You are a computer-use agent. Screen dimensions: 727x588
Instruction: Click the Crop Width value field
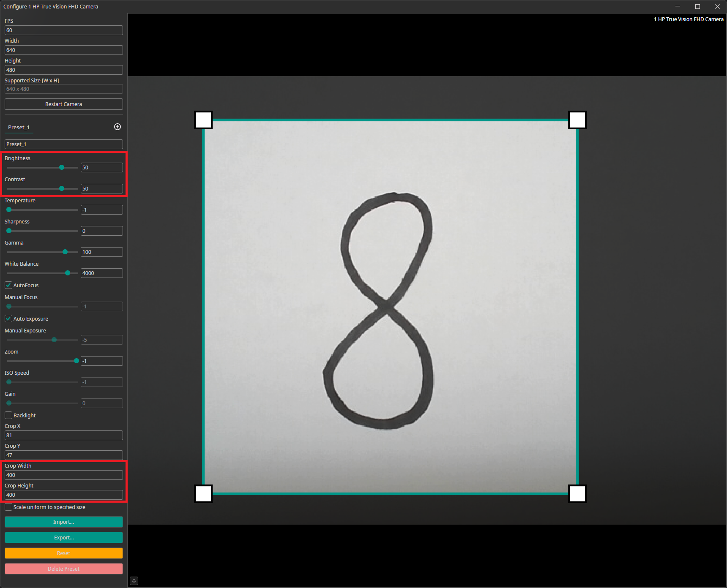point(63,475)
